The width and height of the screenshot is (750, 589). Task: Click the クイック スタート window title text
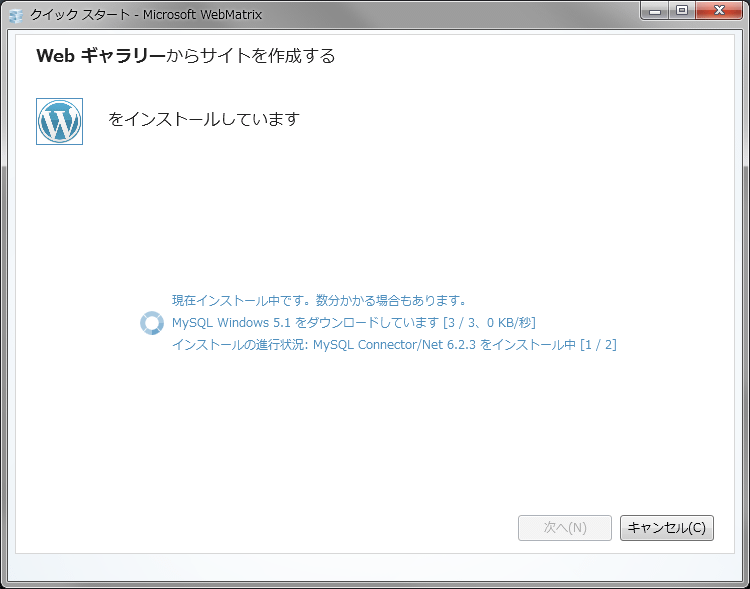pos(146,15)
